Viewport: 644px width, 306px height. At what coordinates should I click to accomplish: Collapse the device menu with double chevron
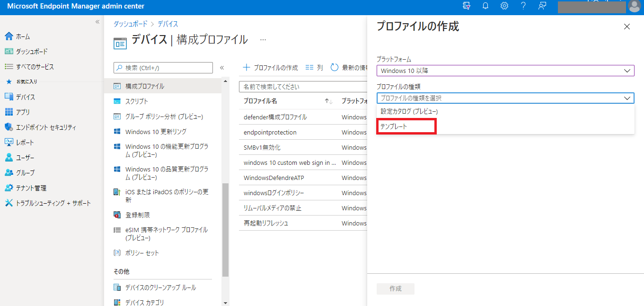click(x=222, y=68)
